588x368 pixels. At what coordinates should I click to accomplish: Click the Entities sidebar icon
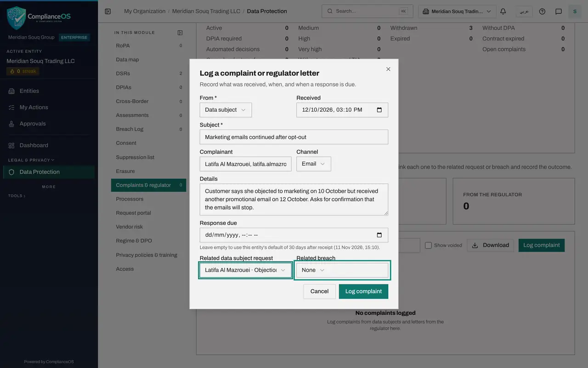pos(11,91)
